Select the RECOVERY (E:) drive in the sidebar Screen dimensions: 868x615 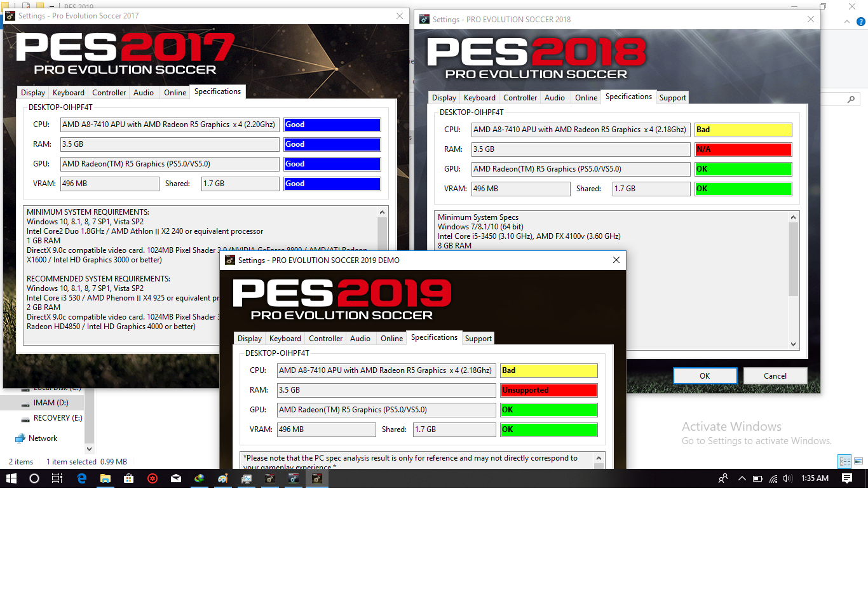[57, 418]
